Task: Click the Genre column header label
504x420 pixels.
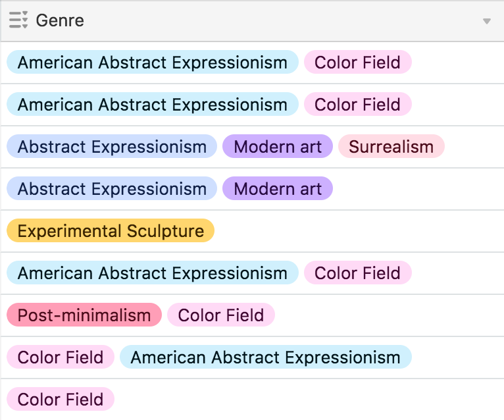Action: coord(60,20)
